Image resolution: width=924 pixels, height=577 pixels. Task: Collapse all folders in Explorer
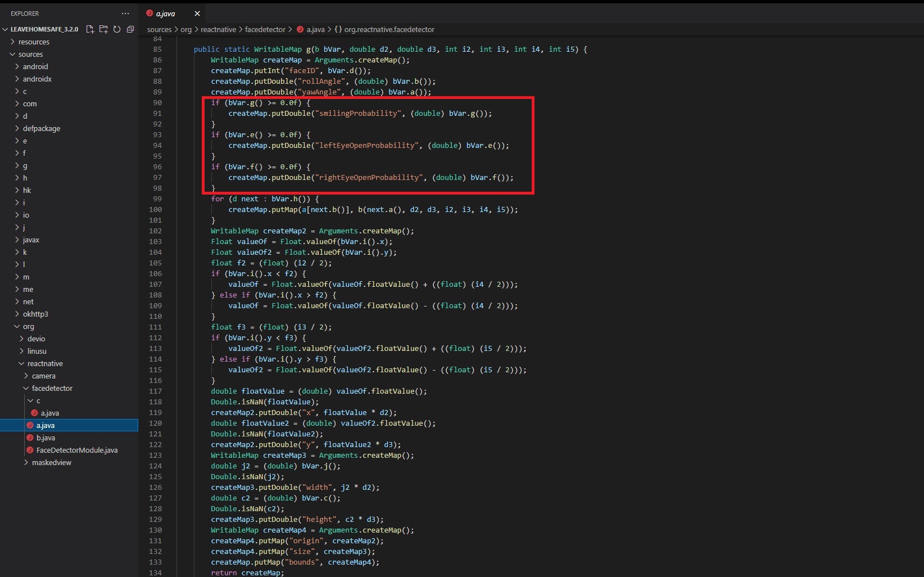point(130,29)
